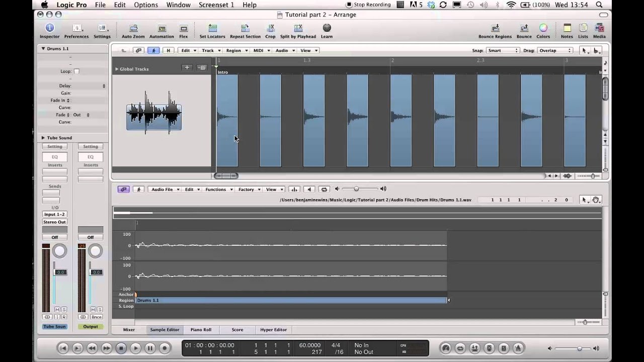Open the Drag dropdown set to Overlap
The image size is (644, 362).
pos(554,50)
